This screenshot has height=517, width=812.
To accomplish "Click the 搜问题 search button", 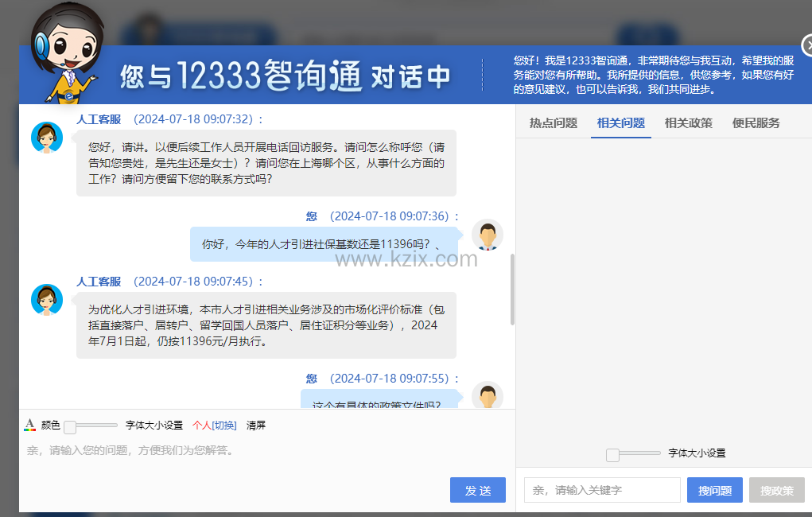I will coord(714,491).
